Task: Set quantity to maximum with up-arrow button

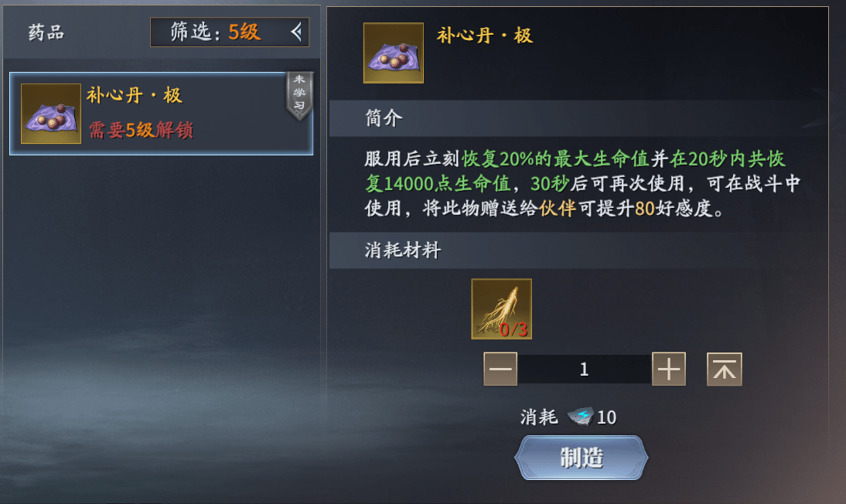Action: point(725,369)
